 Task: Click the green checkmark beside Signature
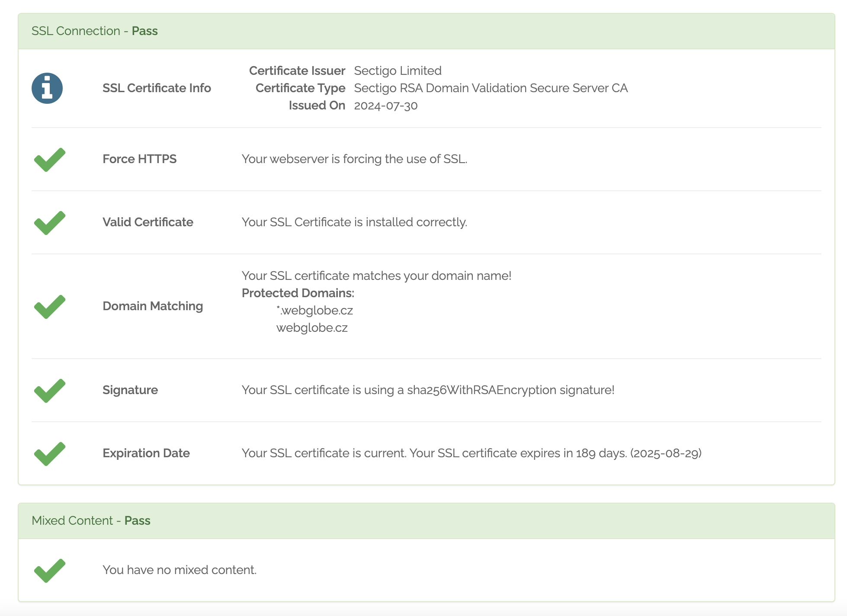(x=50, y=391)
